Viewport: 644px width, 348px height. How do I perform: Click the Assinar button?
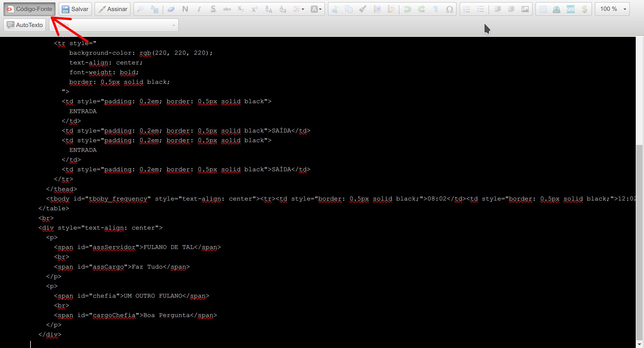113,9
